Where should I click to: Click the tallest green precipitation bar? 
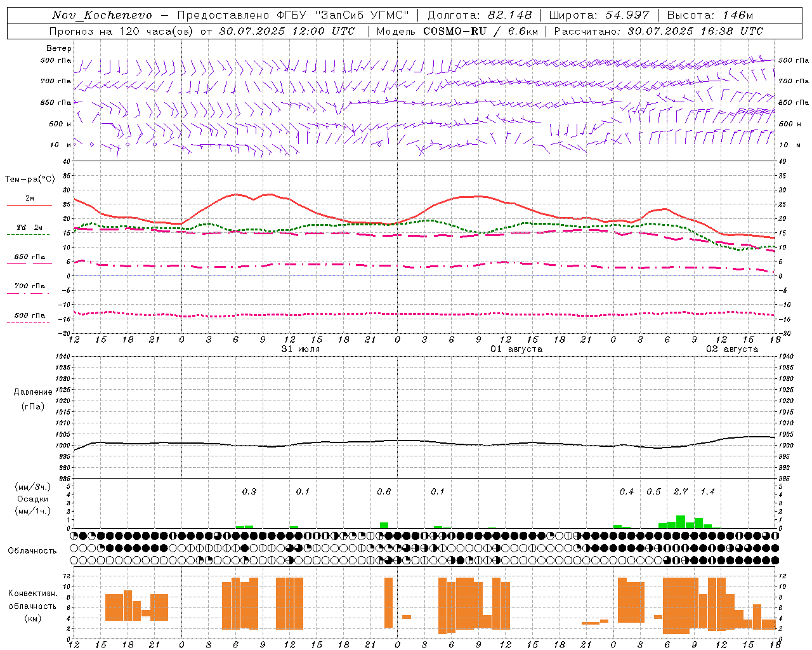point(681,522)
